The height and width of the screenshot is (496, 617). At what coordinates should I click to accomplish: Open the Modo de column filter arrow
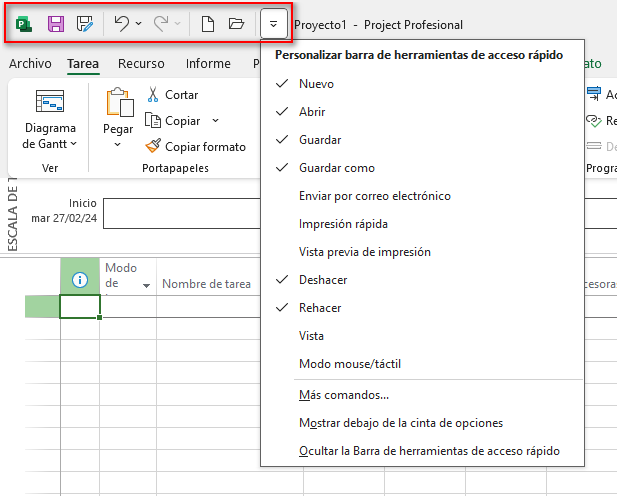146,285
